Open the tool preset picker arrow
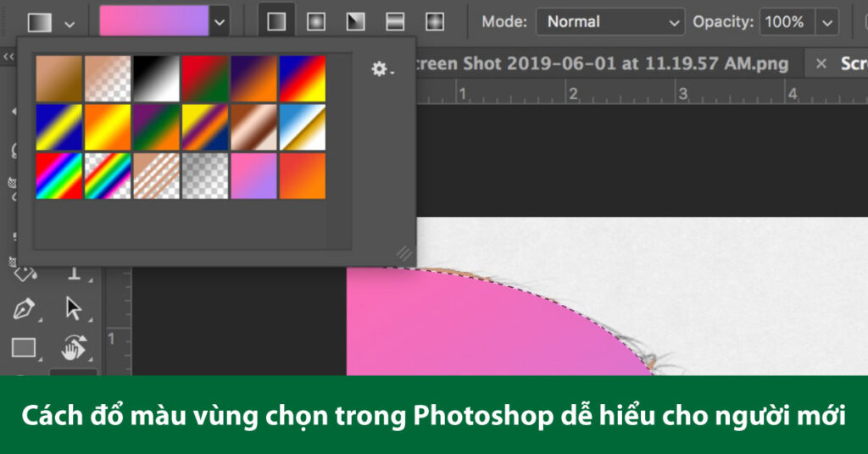 70,24
